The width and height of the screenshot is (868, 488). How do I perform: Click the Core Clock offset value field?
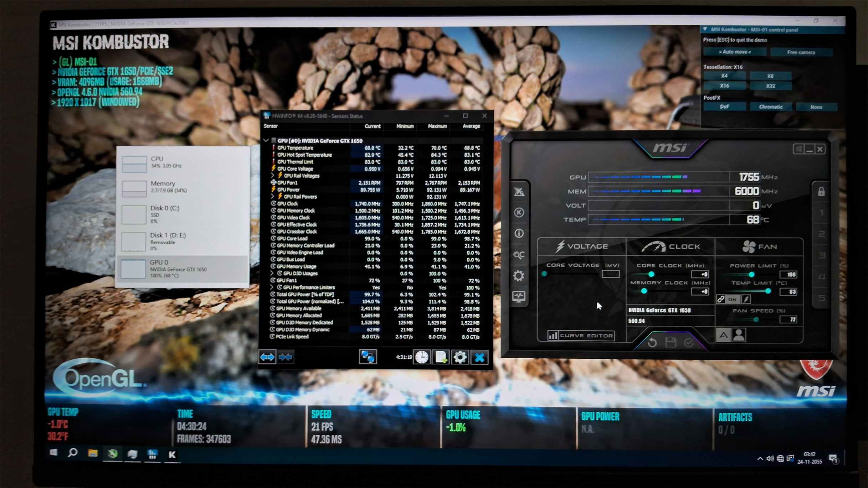[x=700, y=275]
